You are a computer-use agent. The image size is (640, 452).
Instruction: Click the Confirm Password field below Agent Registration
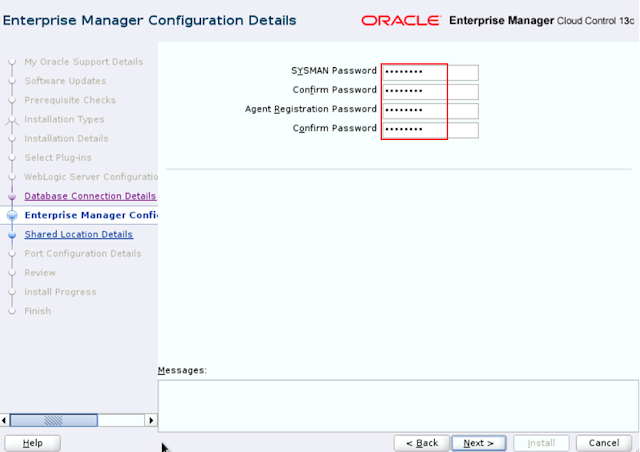click(x=431, y=130)
